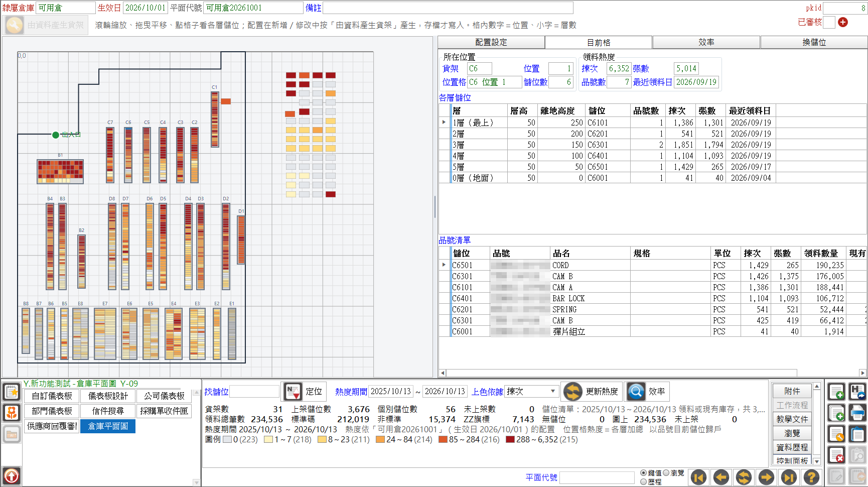The image size is (868, 487).
Task: Click the 定位 locate icon
Action: [293, 392]
